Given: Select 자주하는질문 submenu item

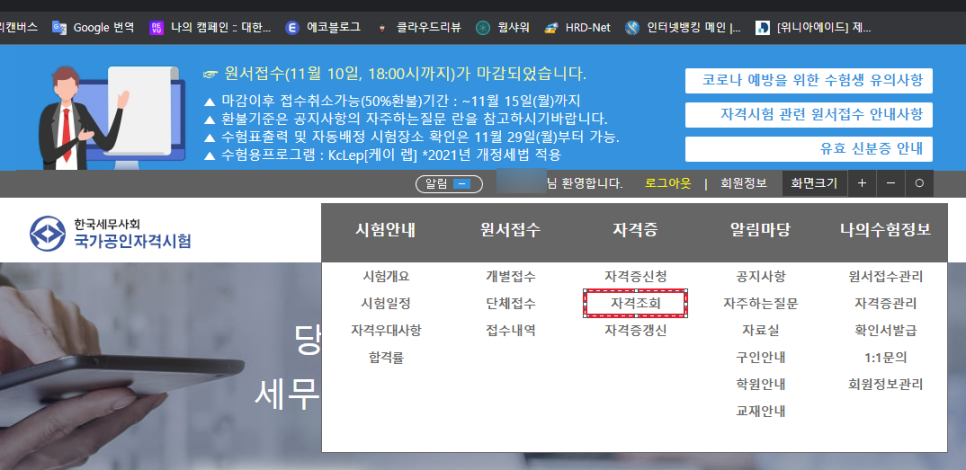Looking at the screenshot, I should [760, 304].
